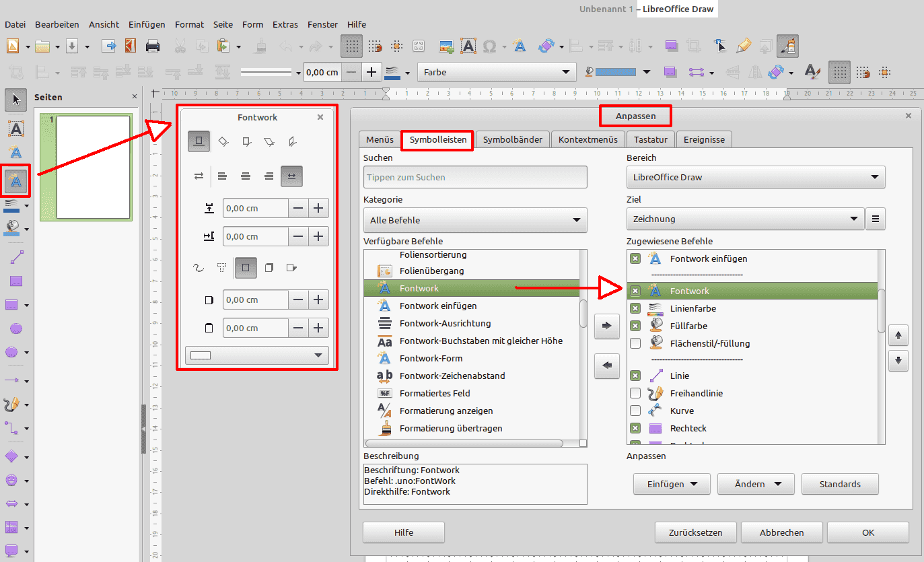Open the Farbe fill type dropdown
This screenshot has width=924, height=562.
pyautogui.click(x=497, y=72)
